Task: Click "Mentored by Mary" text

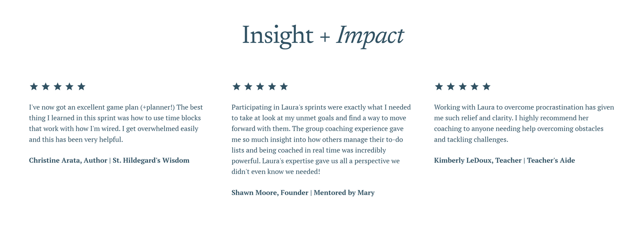Action: coord(344,193)
